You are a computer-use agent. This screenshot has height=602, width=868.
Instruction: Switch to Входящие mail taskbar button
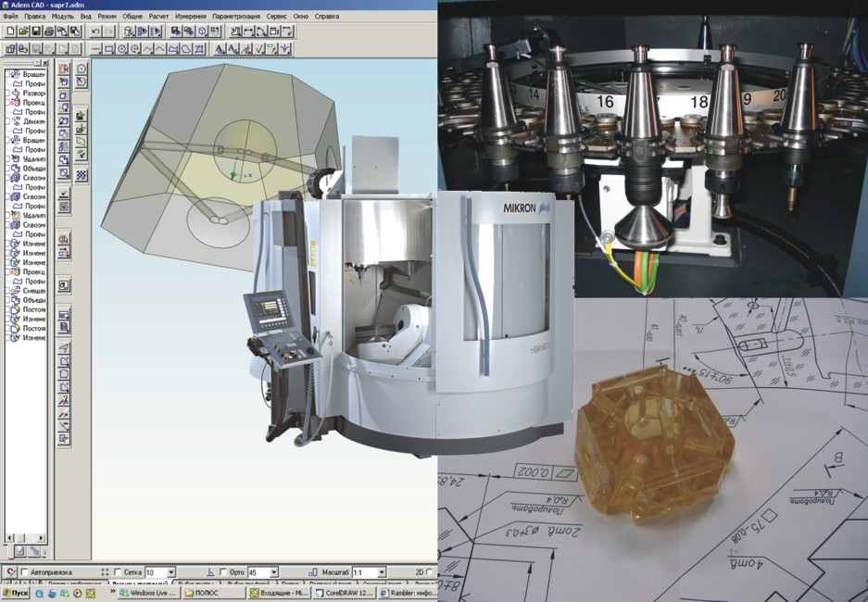pos(279,593)
